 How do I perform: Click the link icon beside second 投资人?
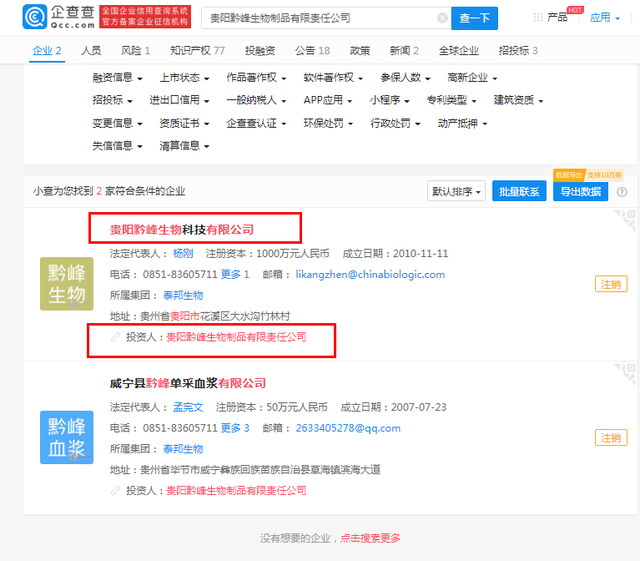coord(115,491)
